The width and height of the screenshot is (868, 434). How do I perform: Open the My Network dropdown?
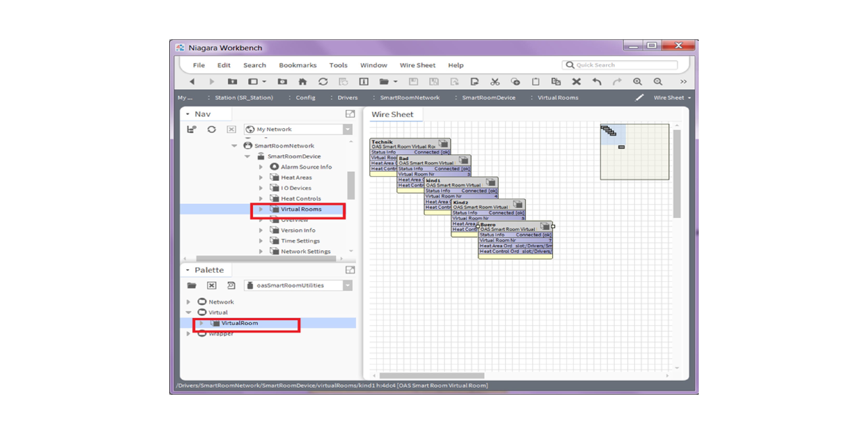tap(347, 129)
